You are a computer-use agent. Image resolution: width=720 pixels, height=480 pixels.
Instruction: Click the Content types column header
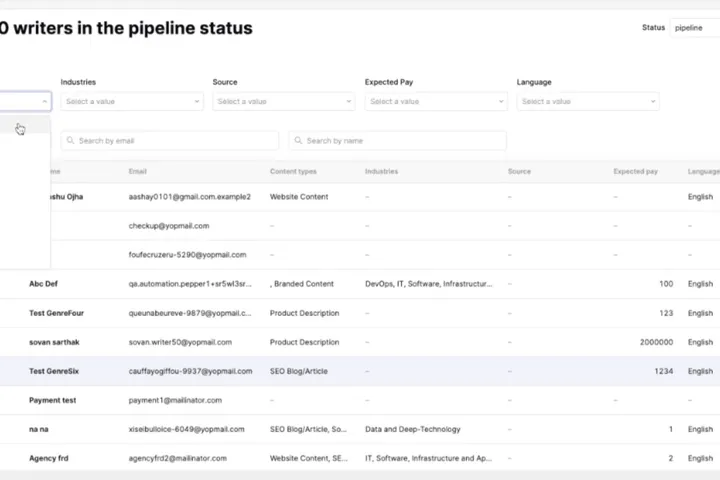click(x=293, y=171)
